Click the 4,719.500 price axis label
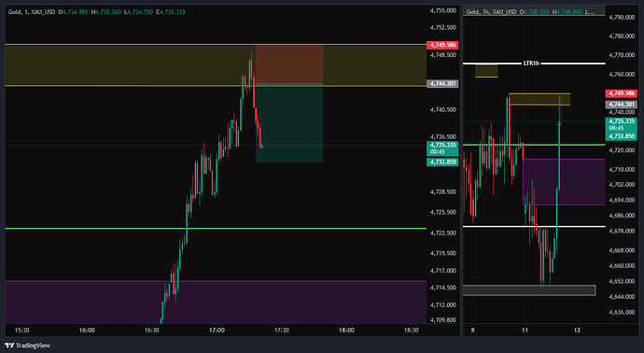The width and height of the screenshot is (644, 353). click(x=443, y=254)
